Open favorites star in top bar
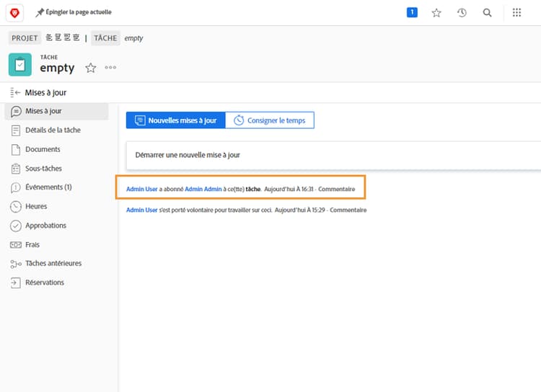 click(436, 13)
